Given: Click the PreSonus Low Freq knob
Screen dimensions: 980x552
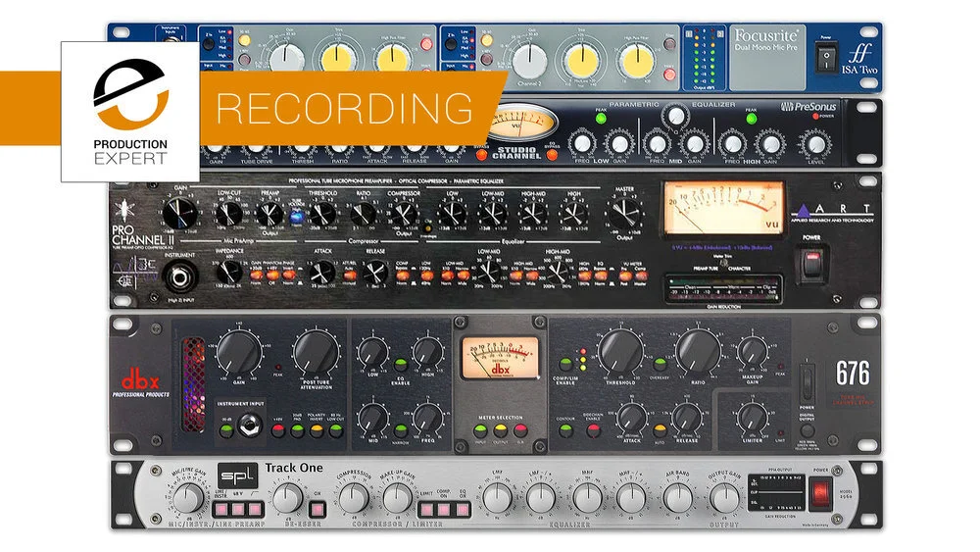Looking at the screenshot, I should point(582,144).
